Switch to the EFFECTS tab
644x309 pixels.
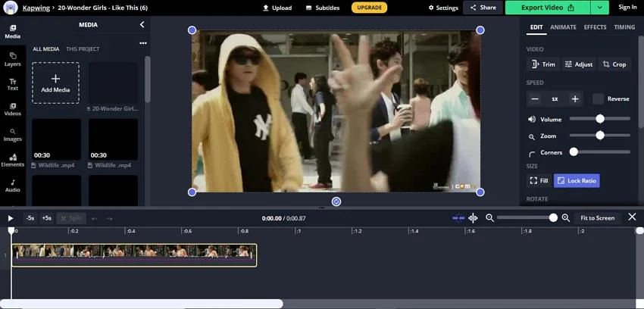(x=595, y=27)
